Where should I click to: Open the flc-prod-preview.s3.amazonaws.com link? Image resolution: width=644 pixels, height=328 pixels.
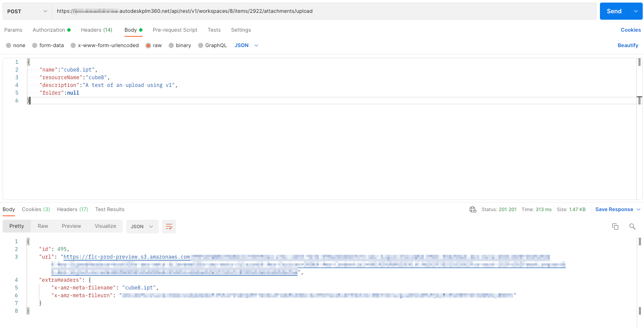click(127, 257)
